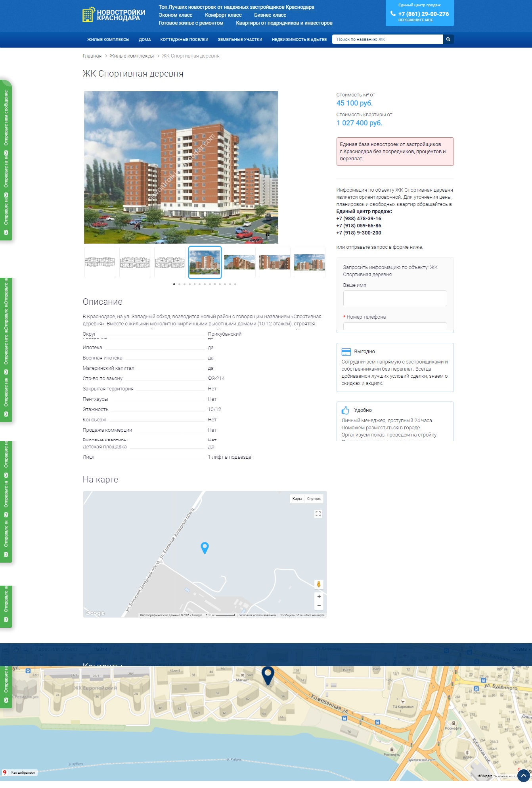Click the card icon beside Выгодно
The image size is (532, 788).
346,352
